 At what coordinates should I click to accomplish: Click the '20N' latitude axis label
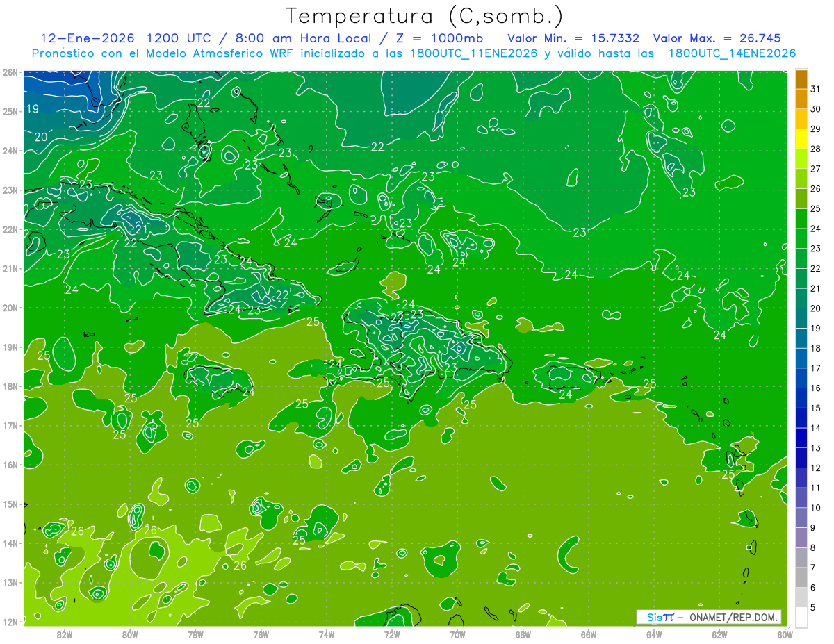pyautogui.click(x=10, y=308)
